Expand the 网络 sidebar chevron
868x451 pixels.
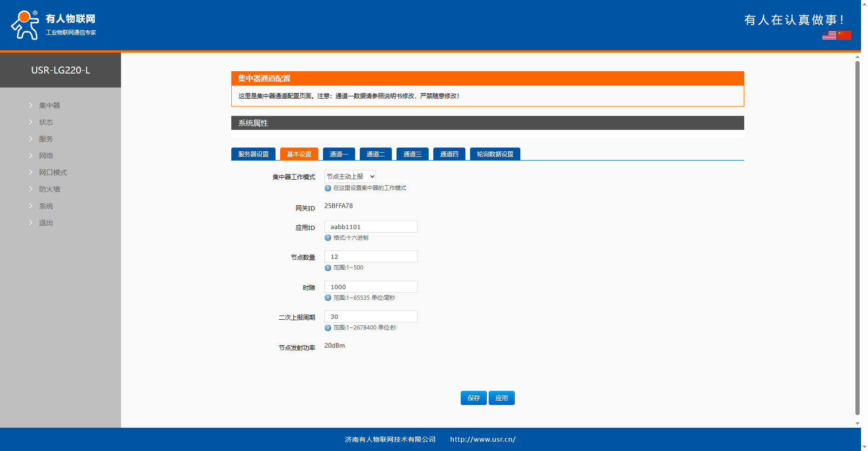point(31,155)
